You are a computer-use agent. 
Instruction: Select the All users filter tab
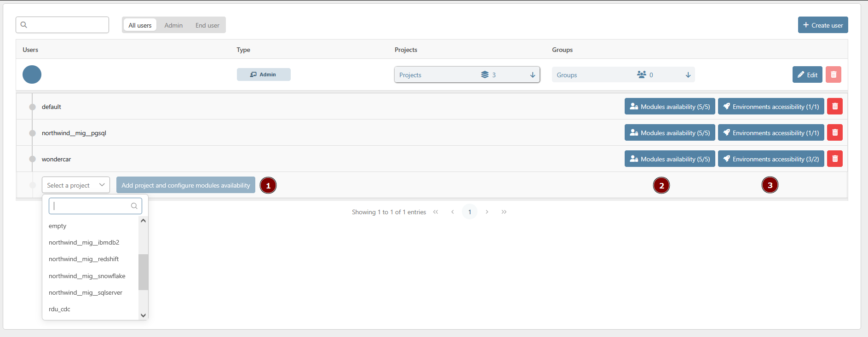pyautogui.click(x=140, y=25)
